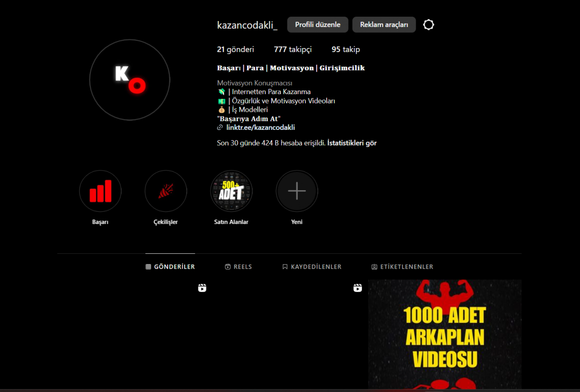Click the username kazancodakli_
This screenshot has width=580, height=392.
[x=247, y=25]
